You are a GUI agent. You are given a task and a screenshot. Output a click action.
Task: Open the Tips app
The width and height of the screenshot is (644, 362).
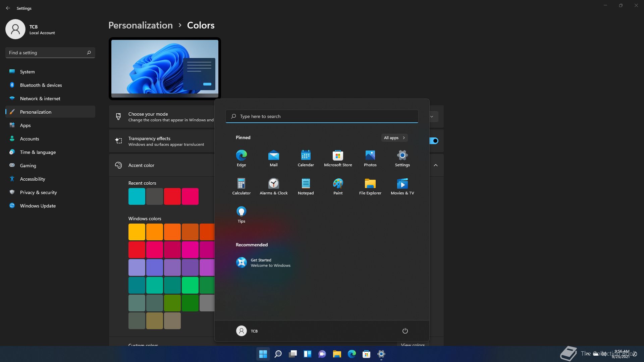tap(241, 215)
